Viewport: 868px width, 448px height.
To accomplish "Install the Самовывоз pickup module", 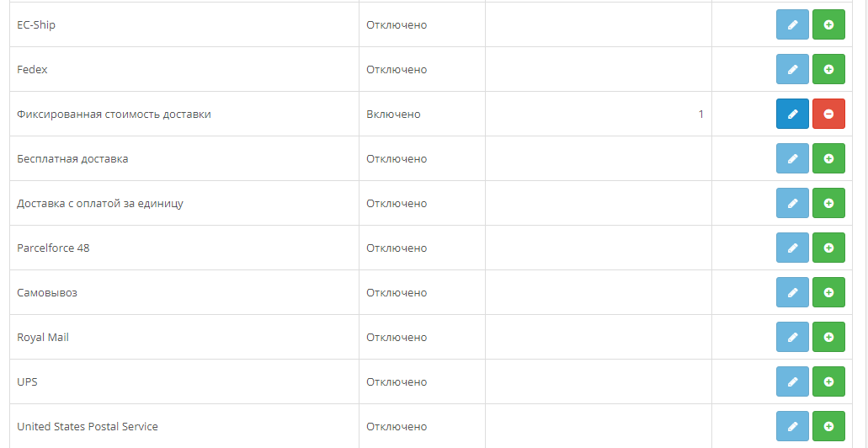I will 828,293.
